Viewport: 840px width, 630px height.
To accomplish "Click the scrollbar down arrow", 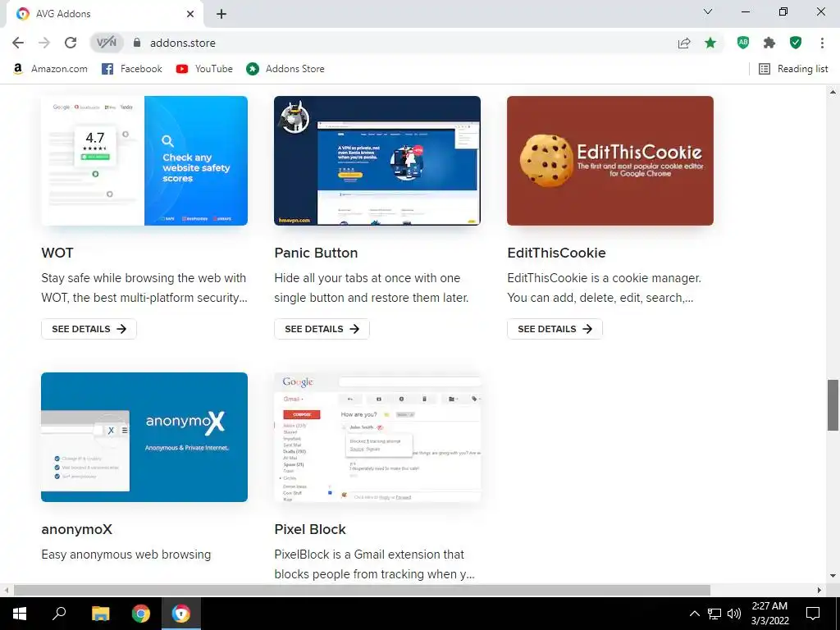I will pyautogui.click(x=833, y=576).
